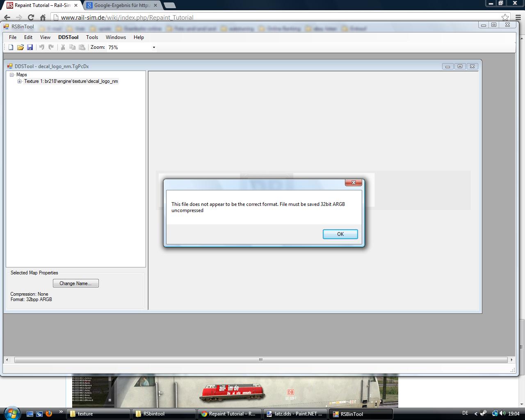Go back with Chrome's back arrow
This screenshot has height=420, width=525.
7,17
